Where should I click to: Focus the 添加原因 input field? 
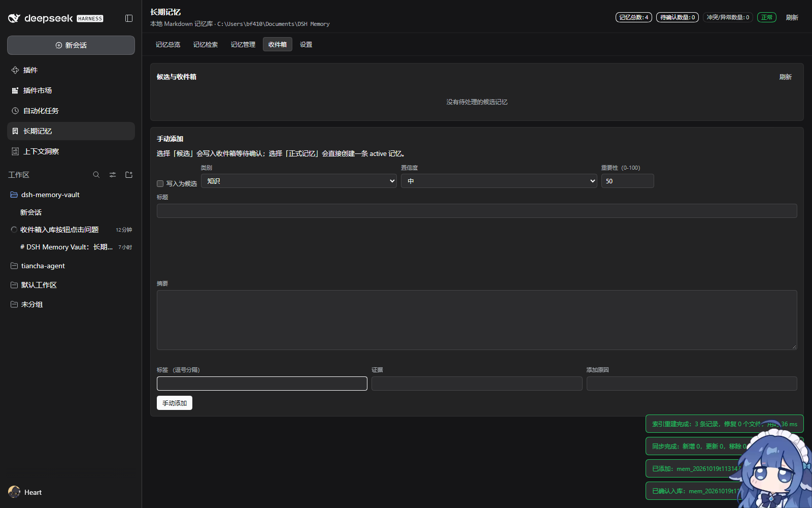[x=692, y=384]
